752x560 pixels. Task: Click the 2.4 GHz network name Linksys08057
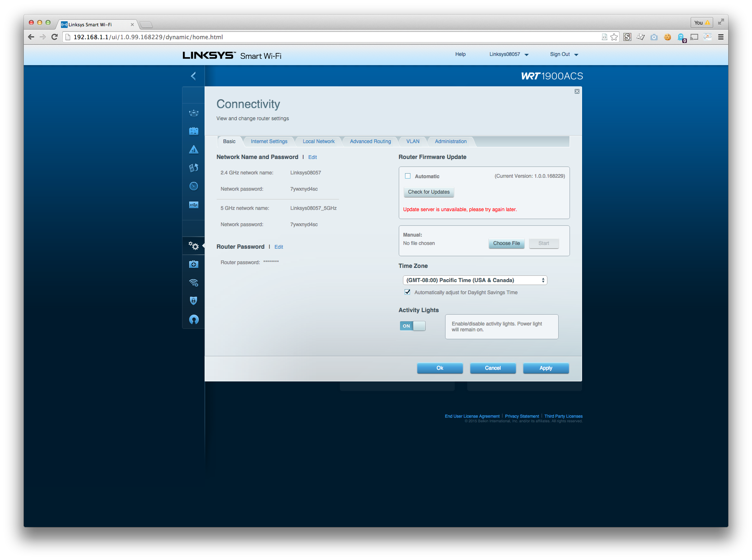pos(306,173)
